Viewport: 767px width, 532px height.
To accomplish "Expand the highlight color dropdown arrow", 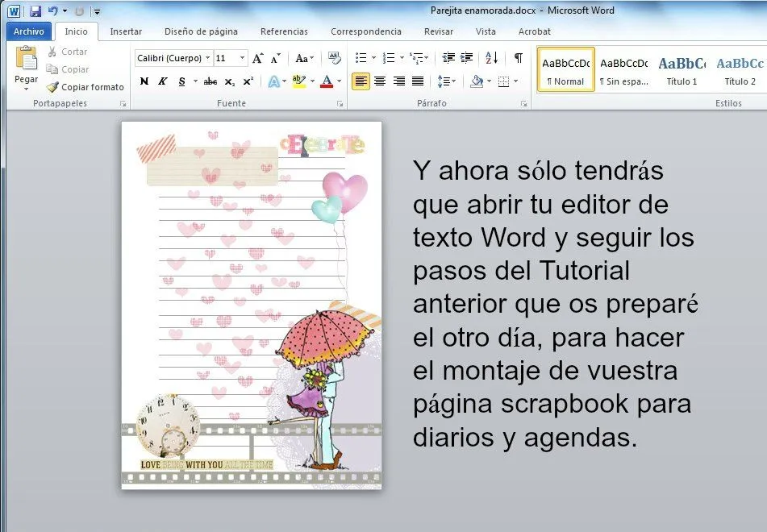I will (312, 81).
